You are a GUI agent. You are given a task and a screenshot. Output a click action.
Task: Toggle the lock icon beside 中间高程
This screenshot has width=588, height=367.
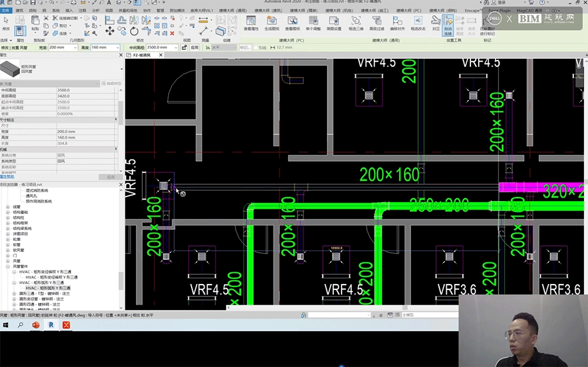(x=184, y=48)
